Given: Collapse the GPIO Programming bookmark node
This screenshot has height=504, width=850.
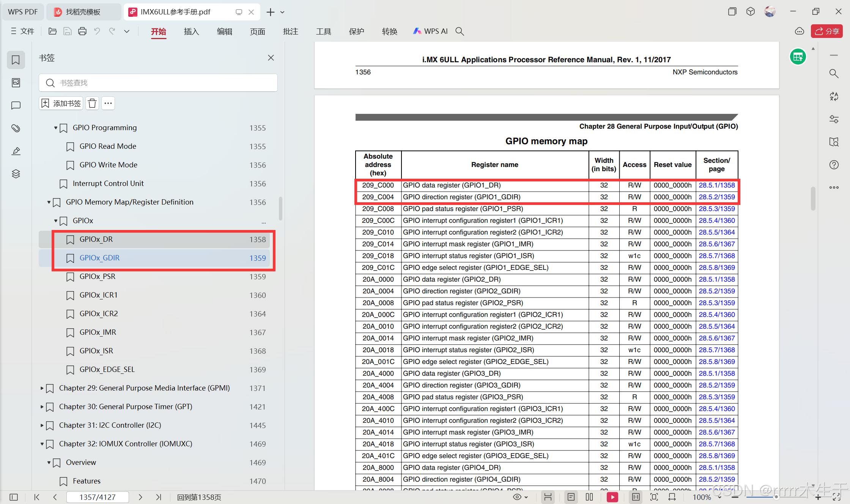Looking at the screenshot, I should click(56, 128).
